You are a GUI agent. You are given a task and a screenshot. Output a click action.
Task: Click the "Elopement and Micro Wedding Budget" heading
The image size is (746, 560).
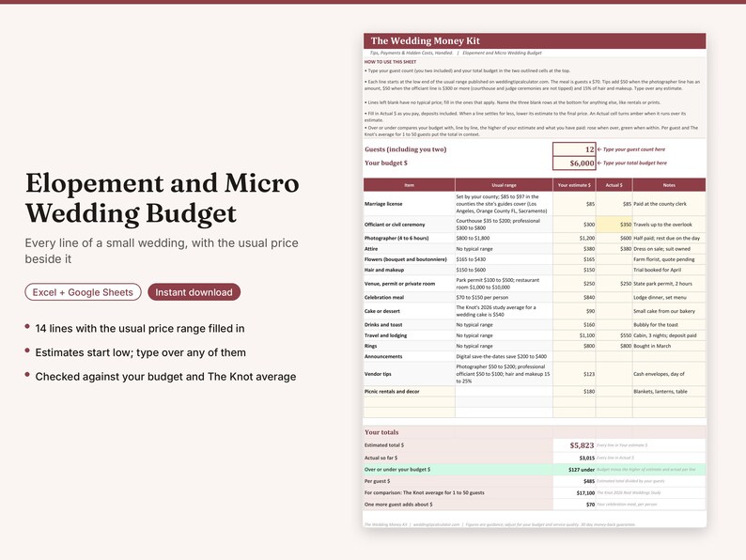[163, 198]
